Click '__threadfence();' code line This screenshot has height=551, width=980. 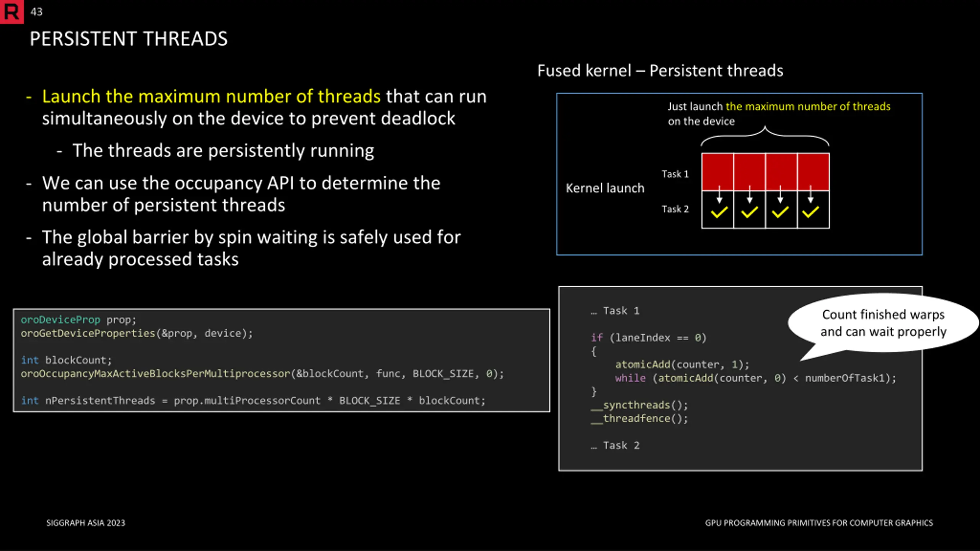tap(639, 418)
